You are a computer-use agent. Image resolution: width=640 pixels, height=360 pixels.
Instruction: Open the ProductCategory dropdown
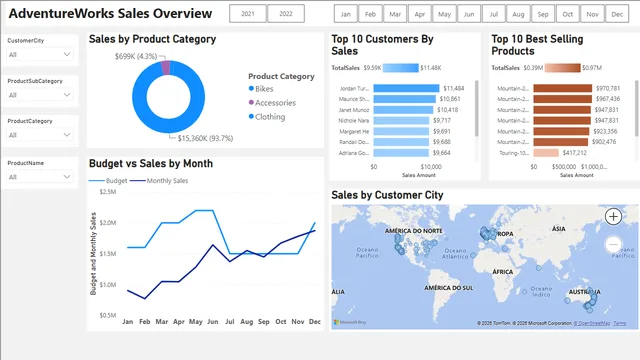[x=40, y=135]
